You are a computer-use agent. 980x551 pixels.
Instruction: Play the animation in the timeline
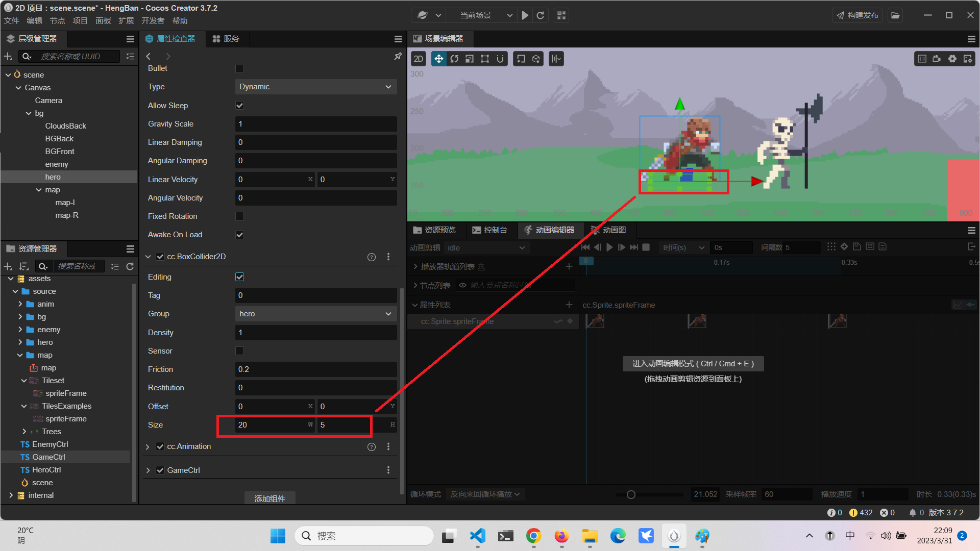tap(609, 247)
